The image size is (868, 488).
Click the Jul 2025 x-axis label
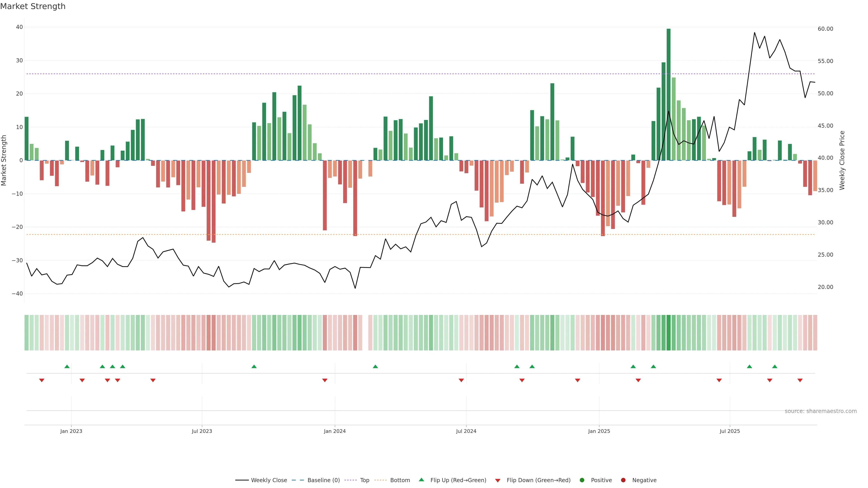click(729, 431)
